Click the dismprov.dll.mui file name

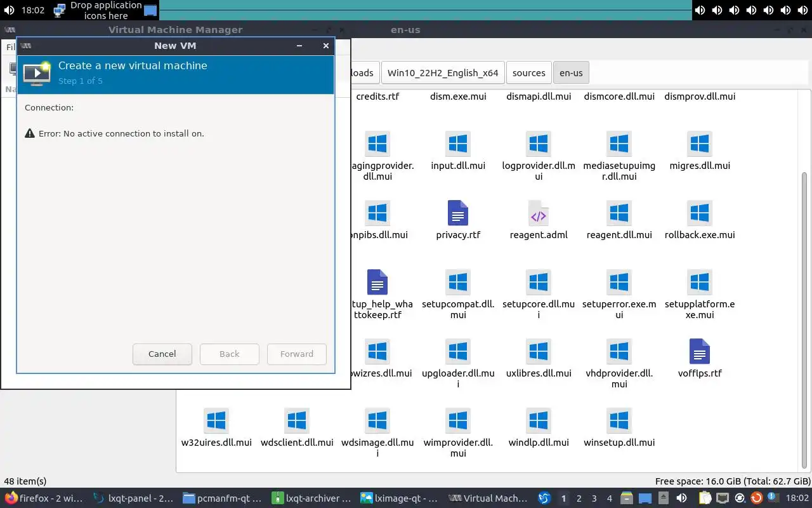coord(700,97)
